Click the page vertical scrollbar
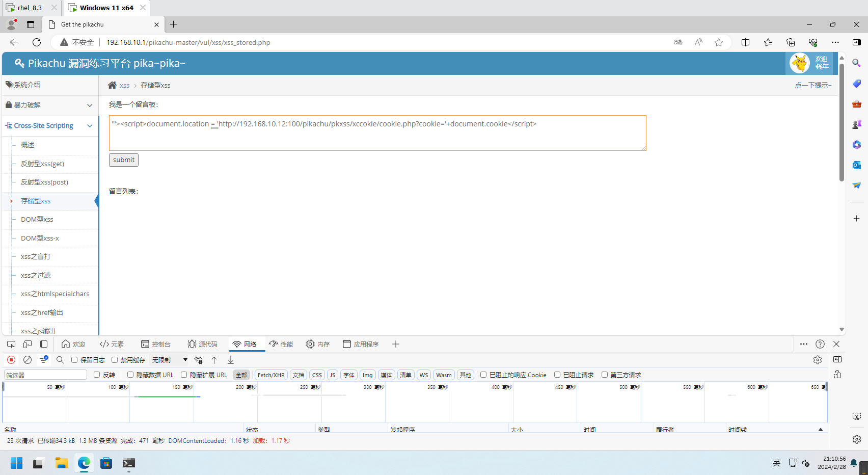 pyautogui.click(x=842, y=122)
